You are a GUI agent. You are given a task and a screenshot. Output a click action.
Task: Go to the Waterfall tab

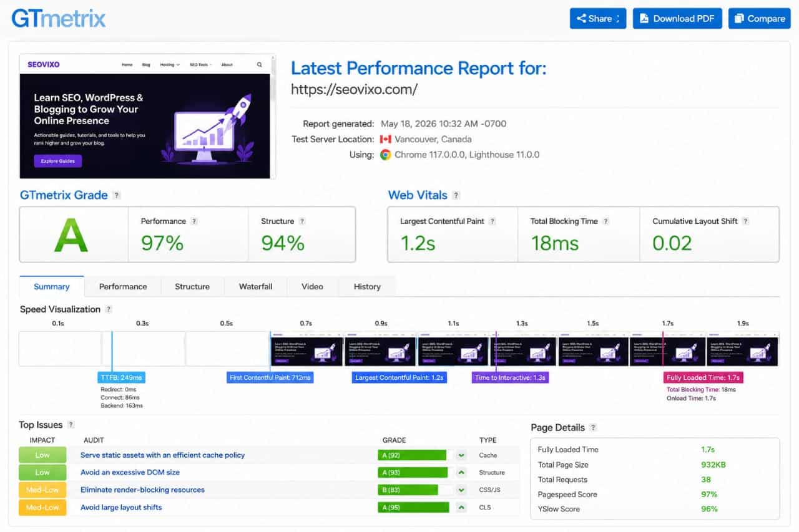click(256, 286)
